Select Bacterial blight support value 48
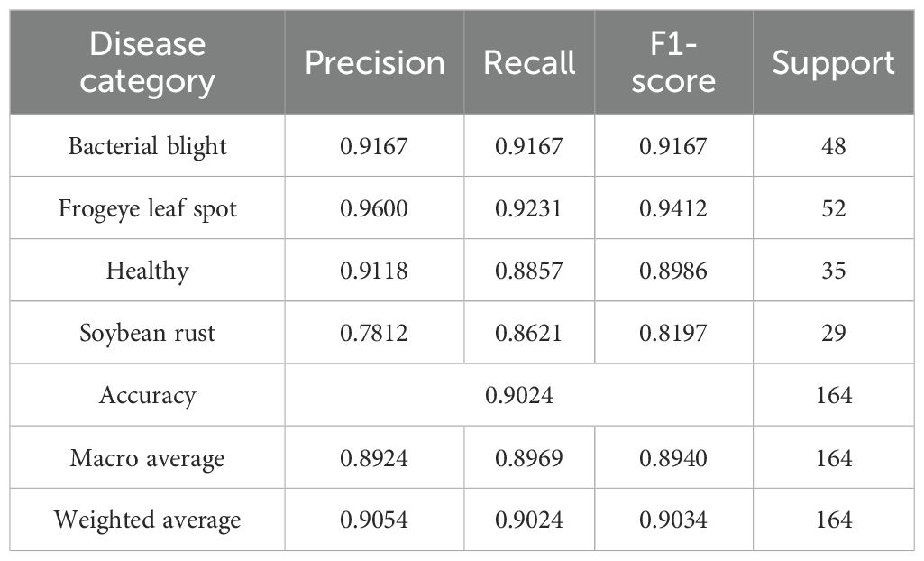924x561 pixels. point(834,146)
